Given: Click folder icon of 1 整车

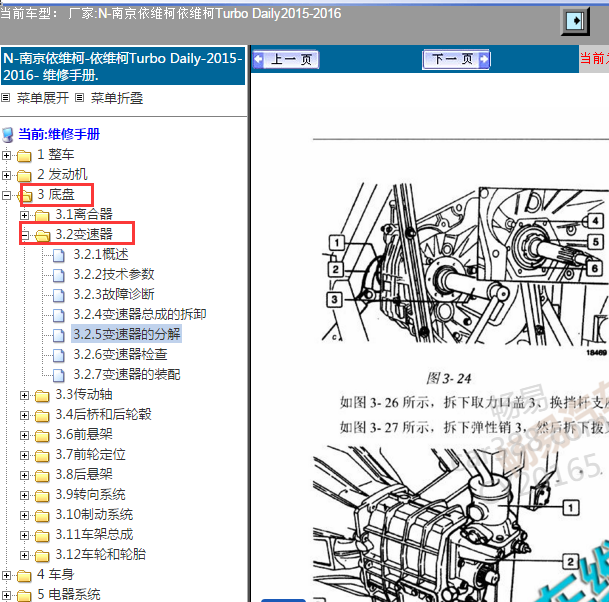Looking at the screenshot, I should (x=24, y=156).
